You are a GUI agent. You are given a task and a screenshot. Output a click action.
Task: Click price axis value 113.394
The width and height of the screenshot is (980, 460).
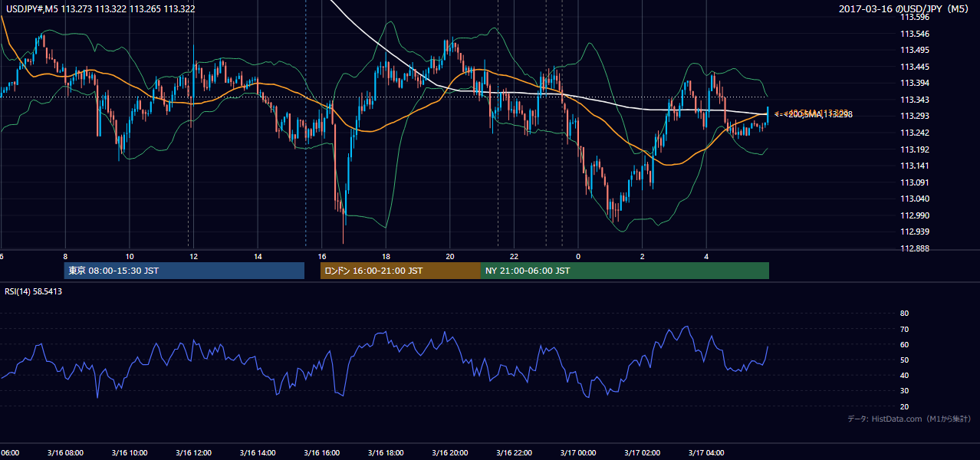[x=916, y=83]
